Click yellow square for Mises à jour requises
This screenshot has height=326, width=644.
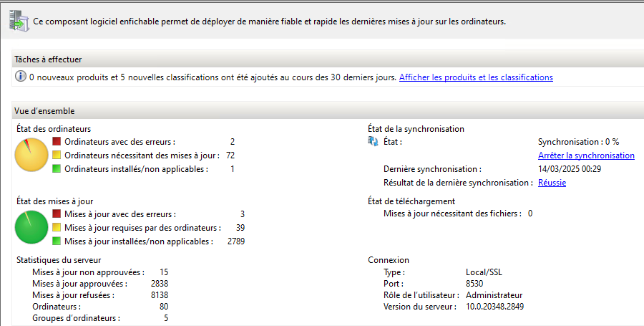point(57,228)
